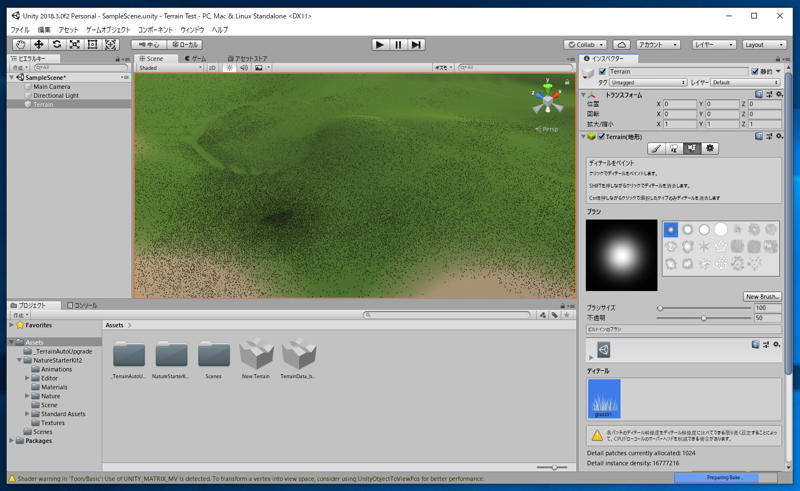Expand the Nature folder in project tree
This screenshot has height=491, width=800.
pyautogui.click(x=27, y=396)
